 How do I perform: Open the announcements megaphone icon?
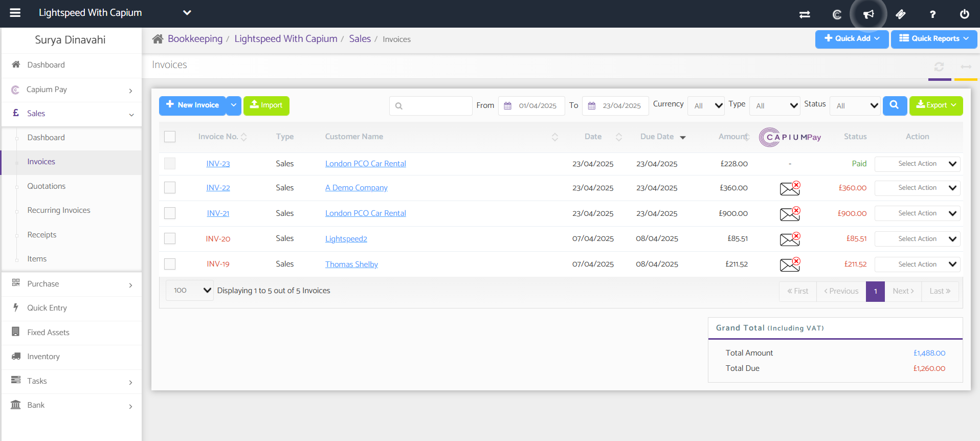(x=868, y=14)
